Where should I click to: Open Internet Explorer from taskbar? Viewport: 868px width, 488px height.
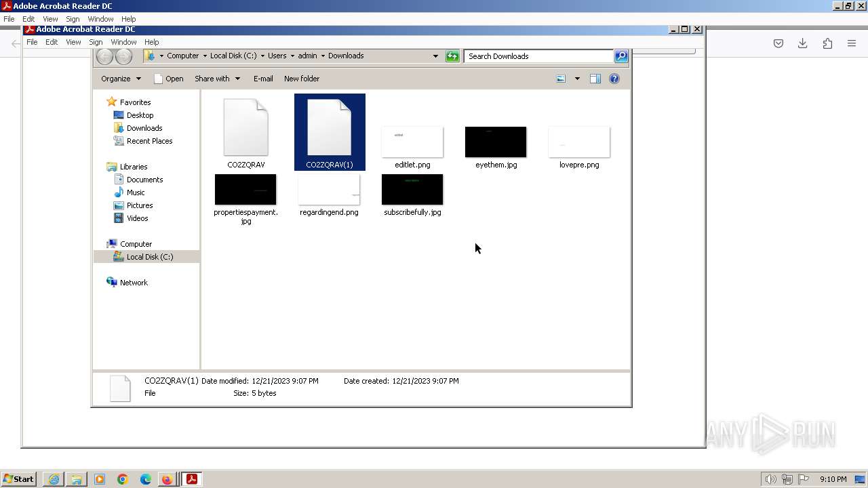click(54, 479)
